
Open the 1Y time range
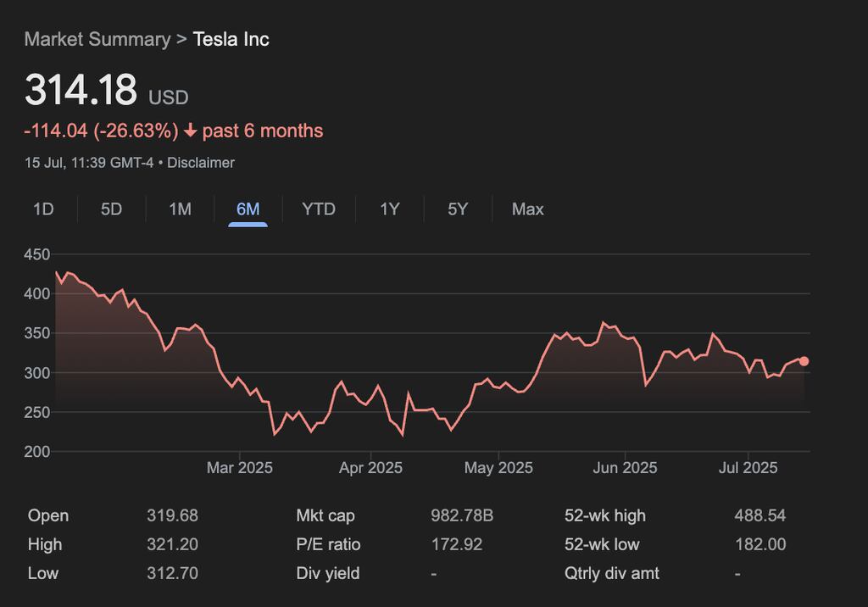[390, 209]
